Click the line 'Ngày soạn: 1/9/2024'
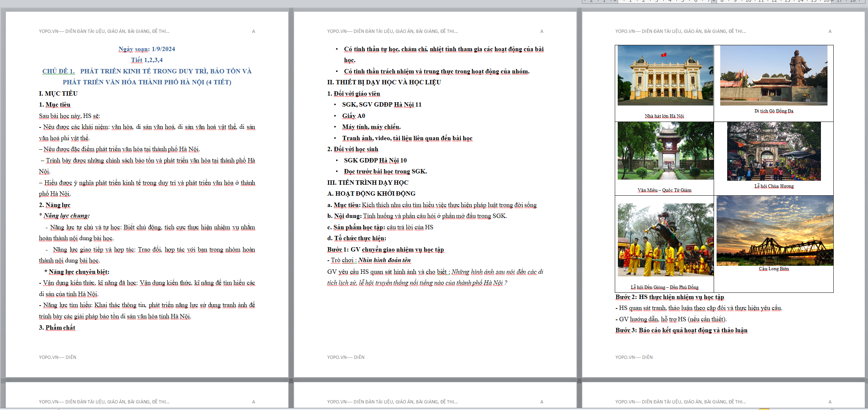Viewport: 868px width, 410px height. tap(147, 49)
